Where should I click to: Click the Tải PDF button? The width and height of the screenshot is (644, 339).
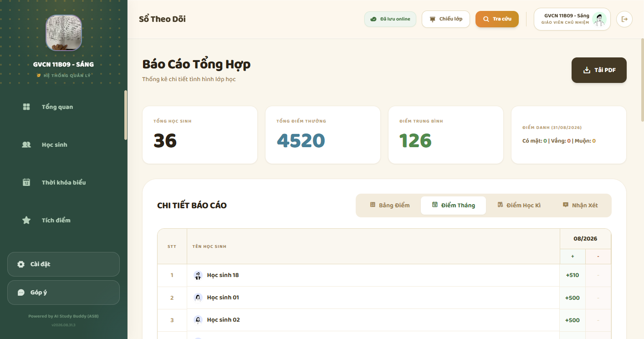click(599, 70)
